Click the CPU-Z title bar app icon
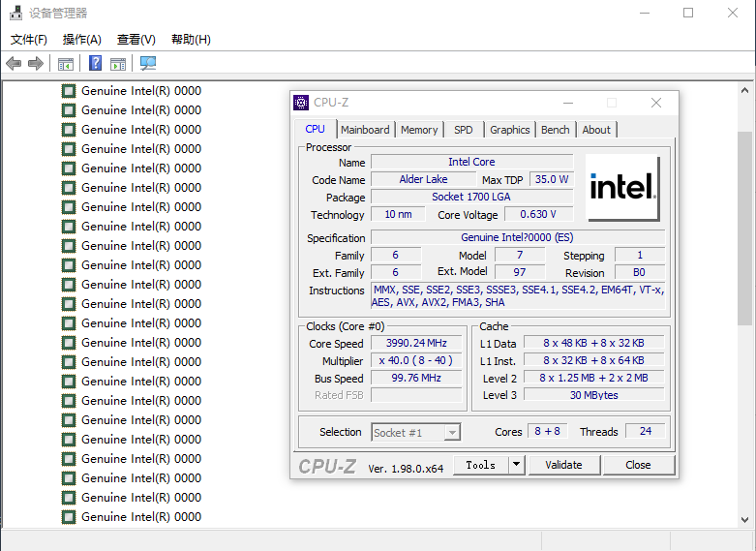 pyautogui.click(x=301, y=103)
